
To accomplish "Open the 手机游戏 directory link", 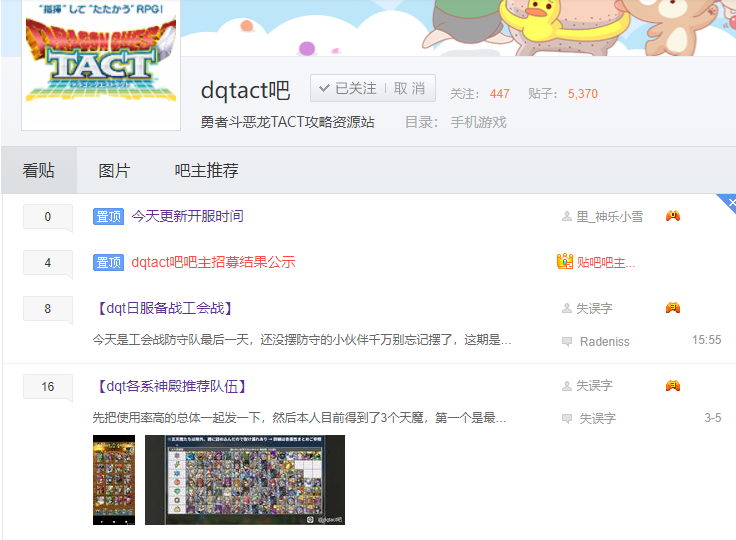I will (x=478, y=123).
